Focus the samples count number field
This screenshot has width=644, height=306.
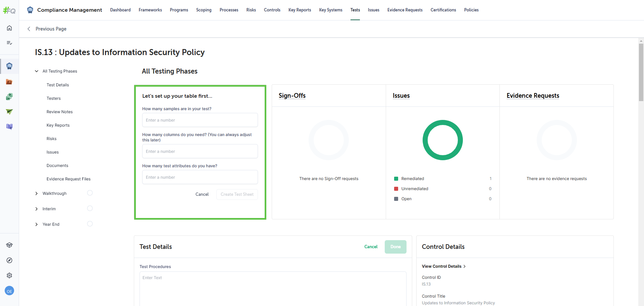(x=200, y=120)
